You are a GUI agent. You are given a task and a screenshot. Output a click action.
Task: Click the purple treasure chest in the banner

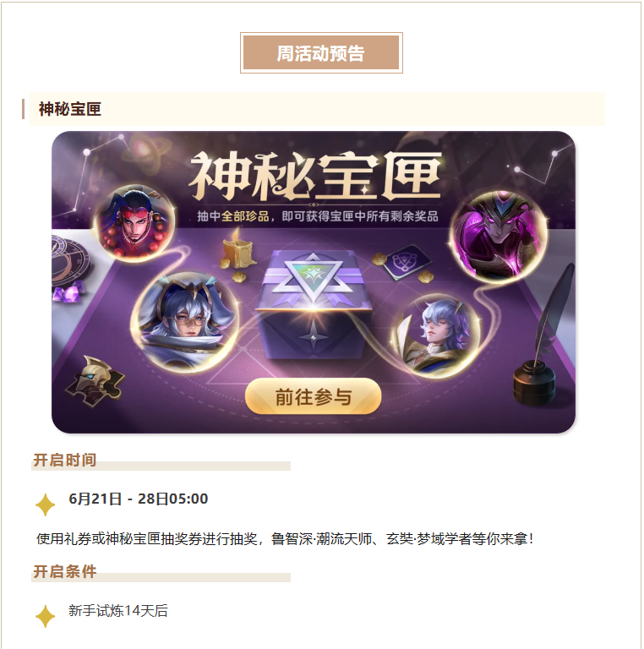pos(312,304)
